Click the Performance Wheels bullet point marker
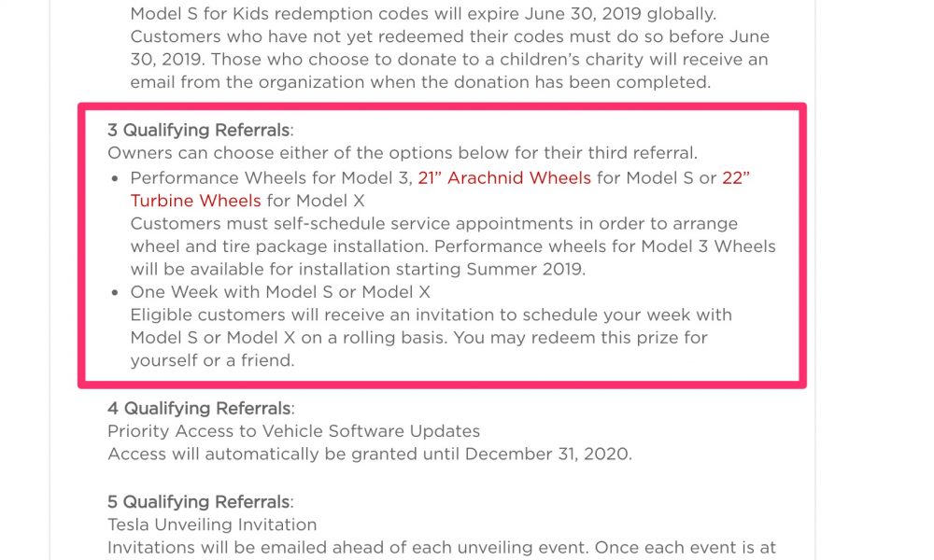934x560 pixels. click(115, 178)
